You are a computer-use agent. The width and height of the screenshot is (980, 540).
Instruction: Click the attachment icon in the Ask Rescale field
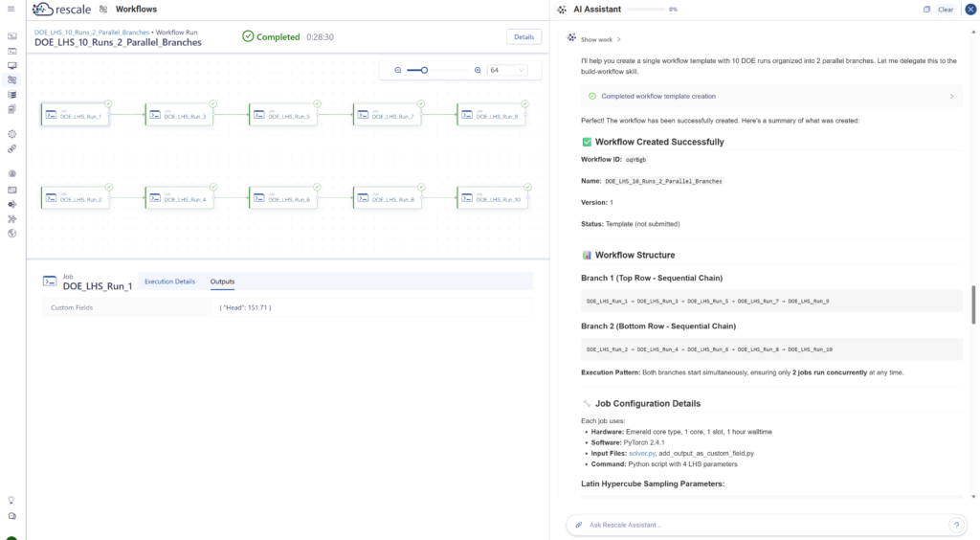pos(579,525)
